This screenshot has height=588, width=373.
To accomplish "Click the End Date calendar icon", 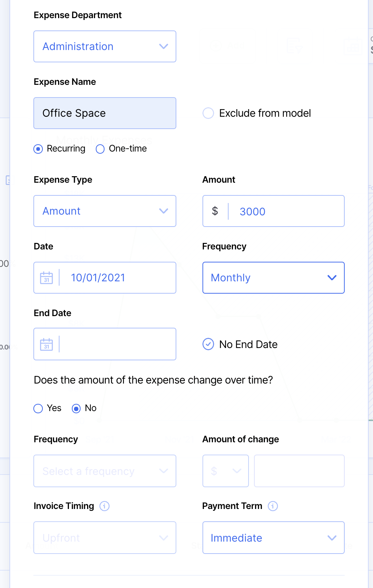I will 46,344.
